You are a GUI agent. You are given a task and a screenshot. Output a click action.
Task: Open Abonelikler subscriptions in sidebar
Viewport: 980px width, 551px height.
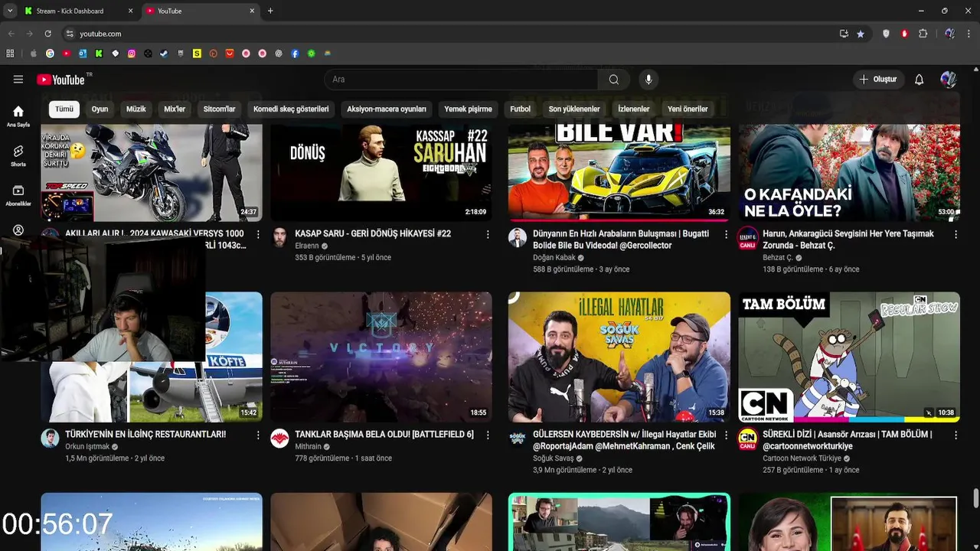(x=18, y=195)
